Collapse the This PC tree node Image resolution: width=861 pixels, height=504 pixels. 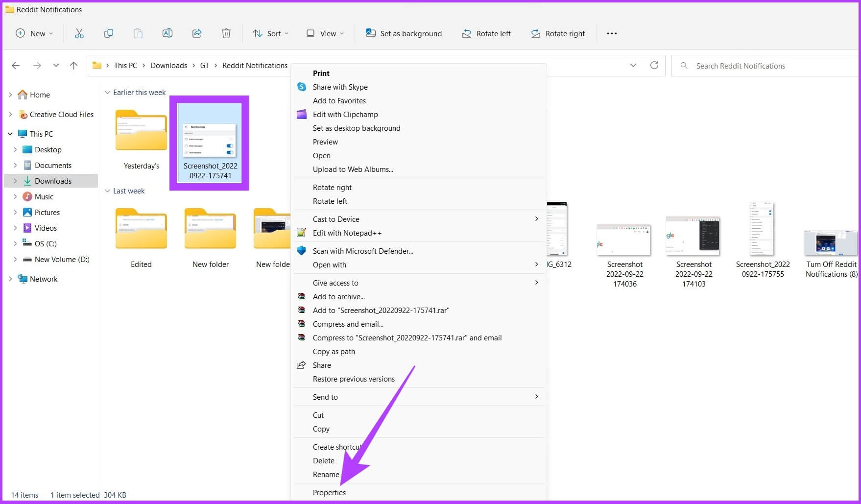tap(10, 134)
